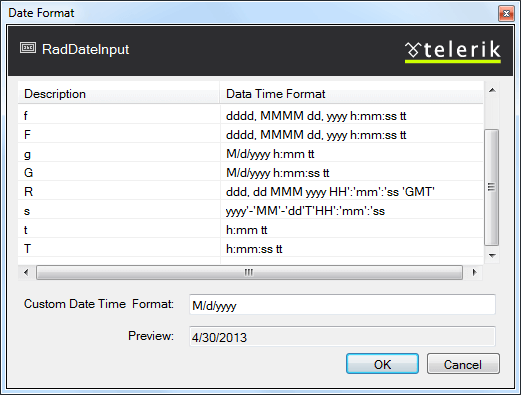
Task: Select format 'M/d/yyyy h:mm:ss tt'
Action: 277,173
